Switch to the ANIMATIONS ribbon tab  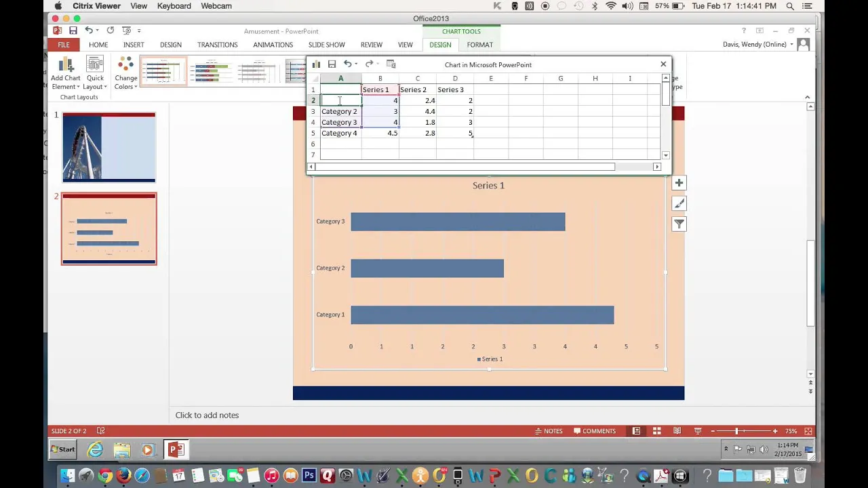click(x=273, y=45)
